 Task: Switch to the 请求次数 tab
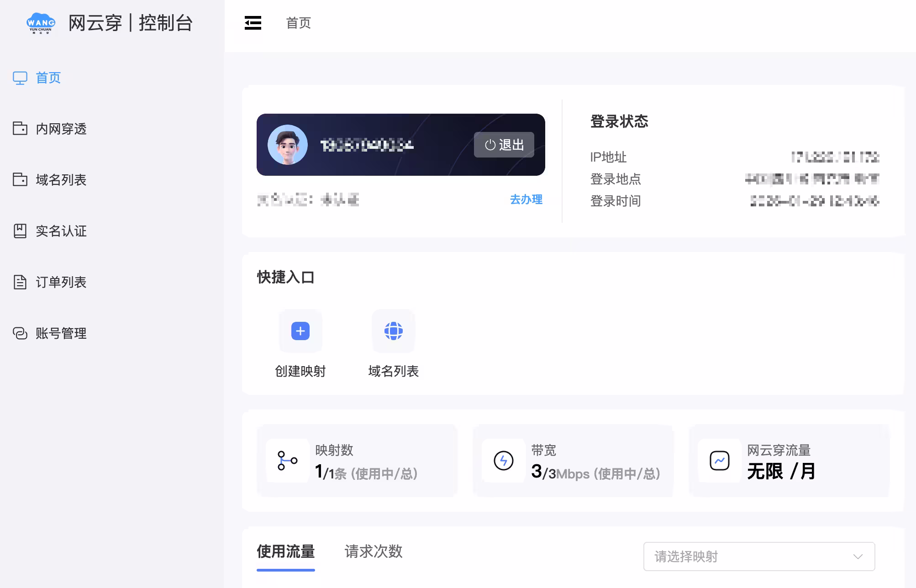tap(374, 551)
